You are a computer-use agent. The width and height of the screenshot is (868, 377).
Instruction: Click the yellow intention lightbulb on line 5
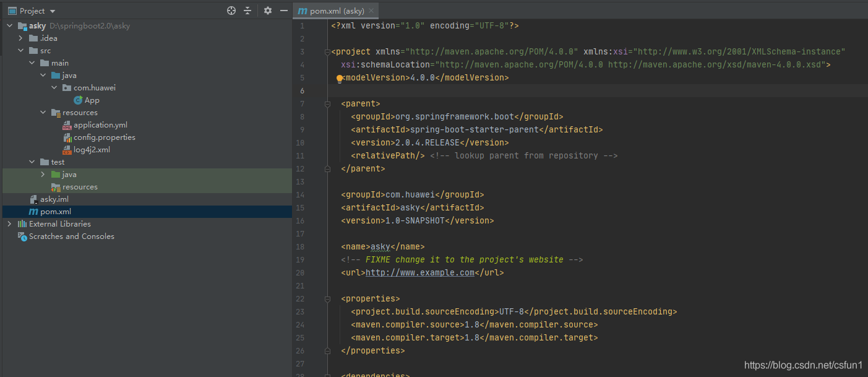(x=340, y=79)
